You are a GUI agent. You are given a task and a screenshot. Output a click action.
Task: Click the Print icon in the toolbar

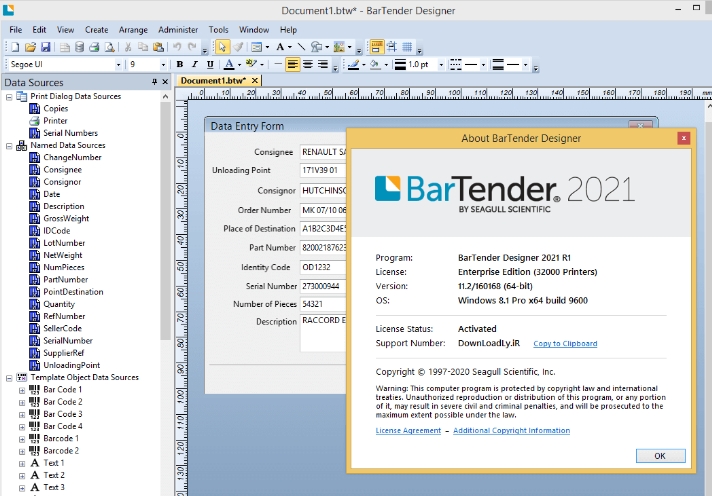[x=94, y=47]
